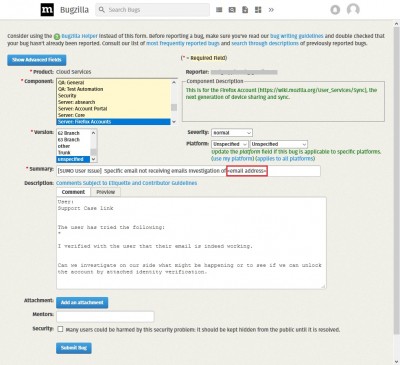This screenshot has width=400, height=365.
Task: Click version list scroll down arrow
Action: pos(93,159)
